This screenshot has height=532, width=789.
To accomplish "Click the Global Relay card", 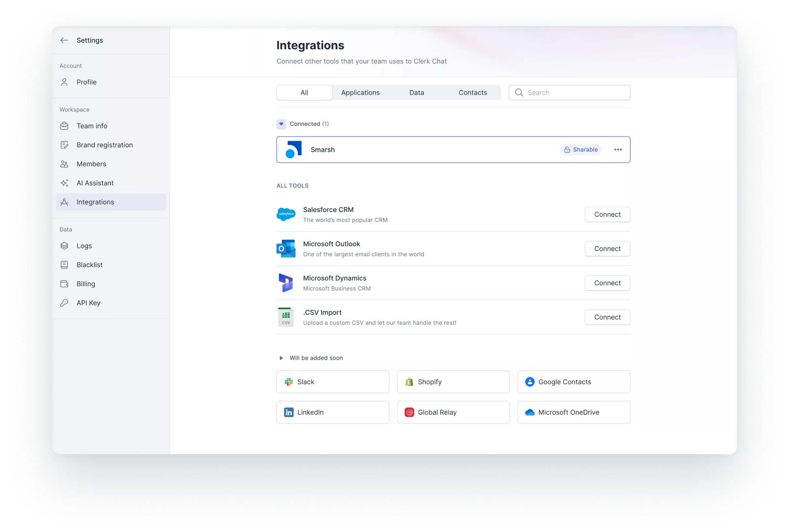I will (x=453, y=412).
